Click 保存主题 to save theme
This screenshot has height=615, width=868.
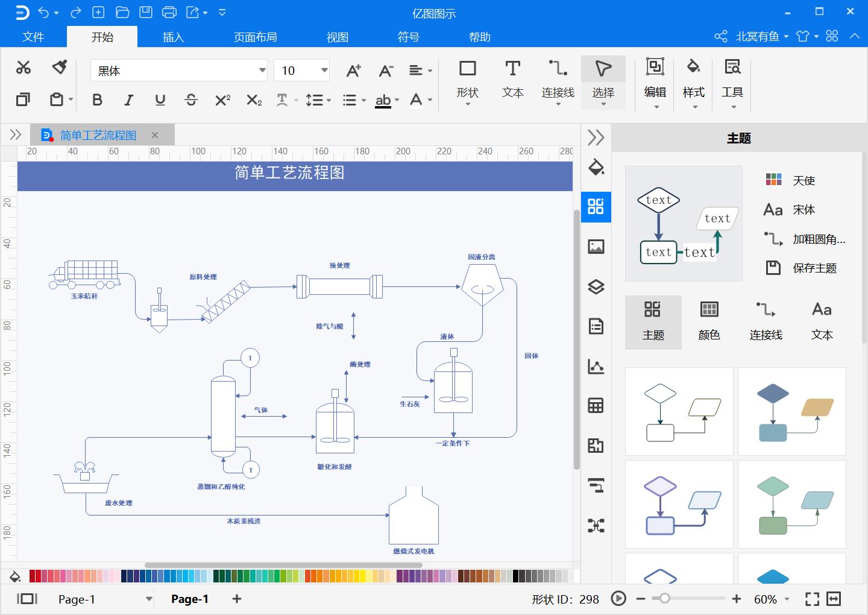coord(814,268)
